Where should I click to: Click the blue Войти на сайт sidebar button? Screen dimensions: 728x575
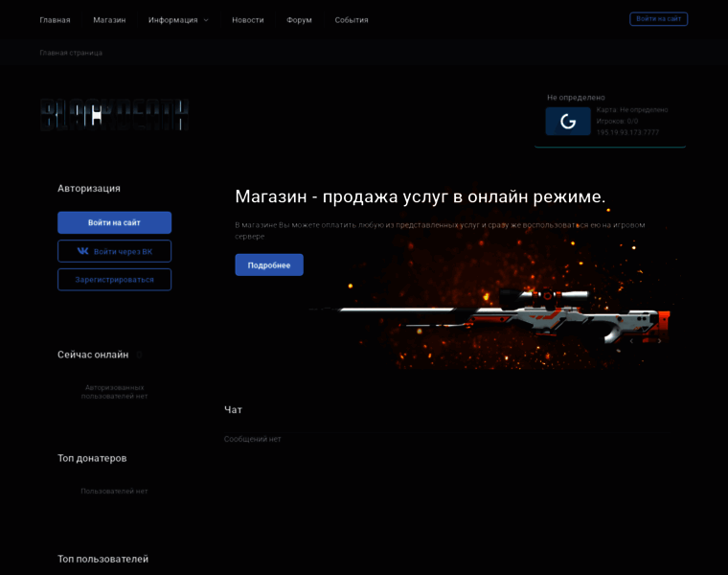pos(114,222)
